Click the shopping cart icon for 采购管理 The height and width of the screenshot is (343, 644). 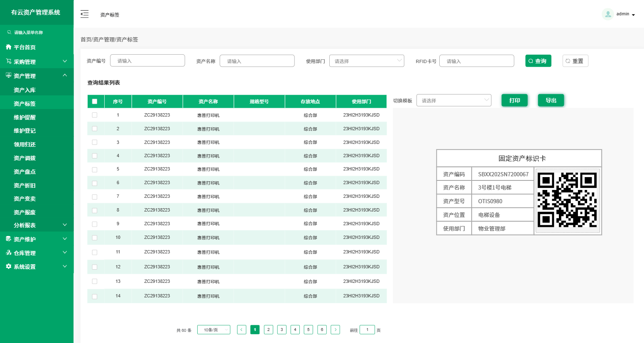coord(8,61)
